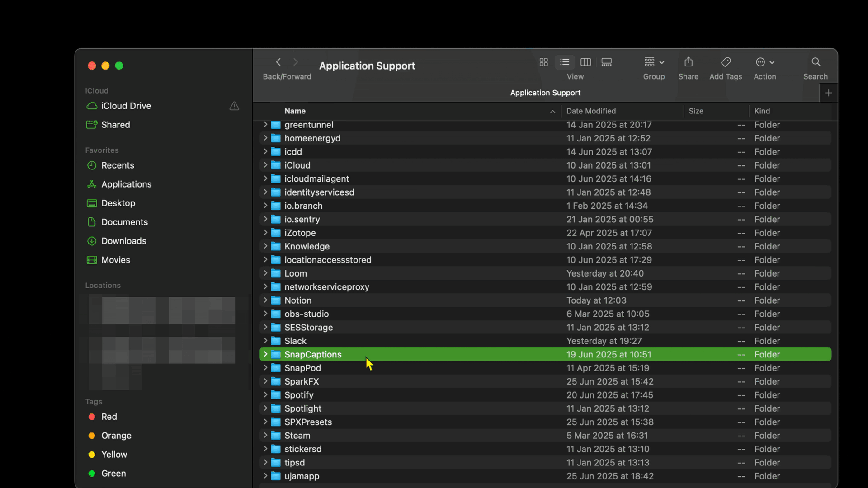Select the Orange tag

(116, 436)
